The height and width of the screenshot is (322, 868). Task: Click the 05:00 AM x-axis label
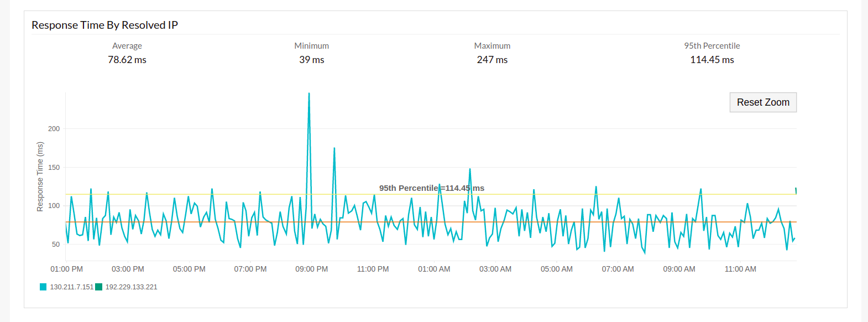tap(557, 269)
